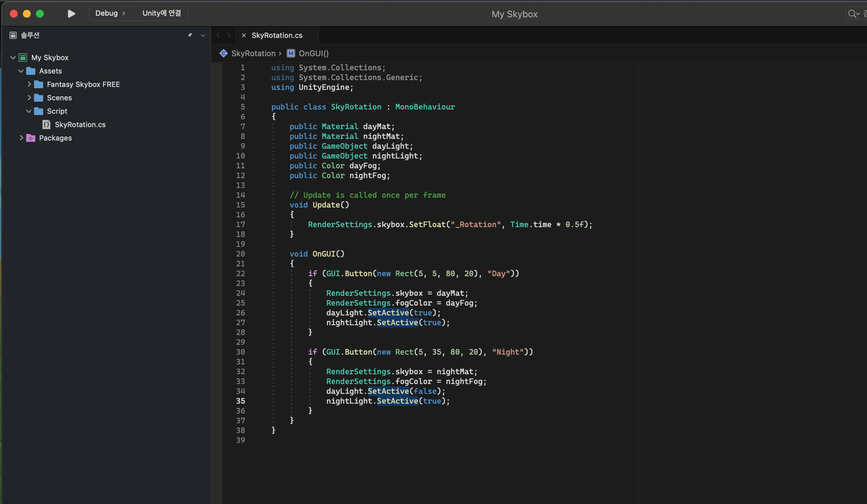The height and width of the screenshot is (504, 867).
Task: Expand the Scenes folder
Action: pyautogui.click(x=29, y=98)
